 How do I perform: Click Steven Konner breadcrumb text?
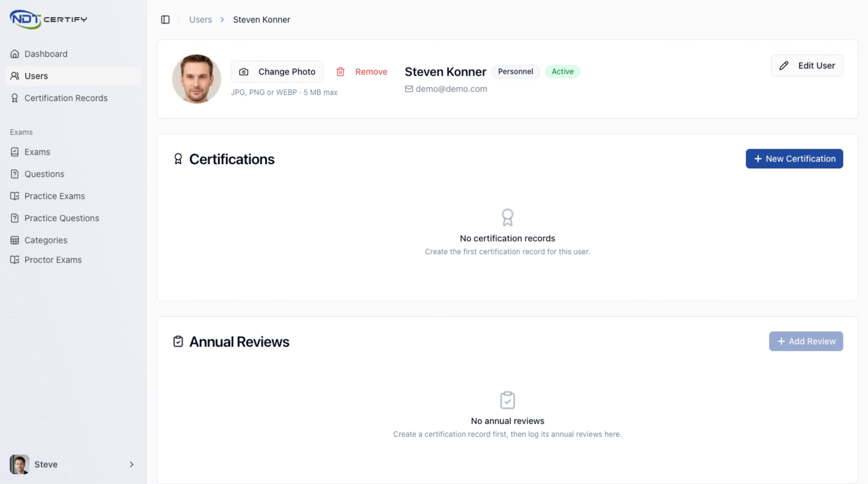[x=261, y=20]
